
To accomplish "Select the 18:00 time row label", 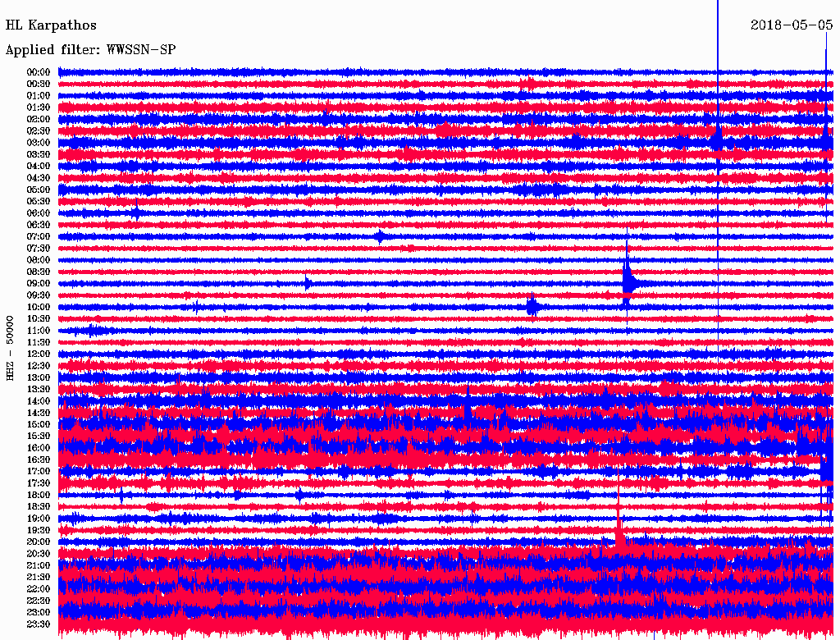I will click(39, 495).
